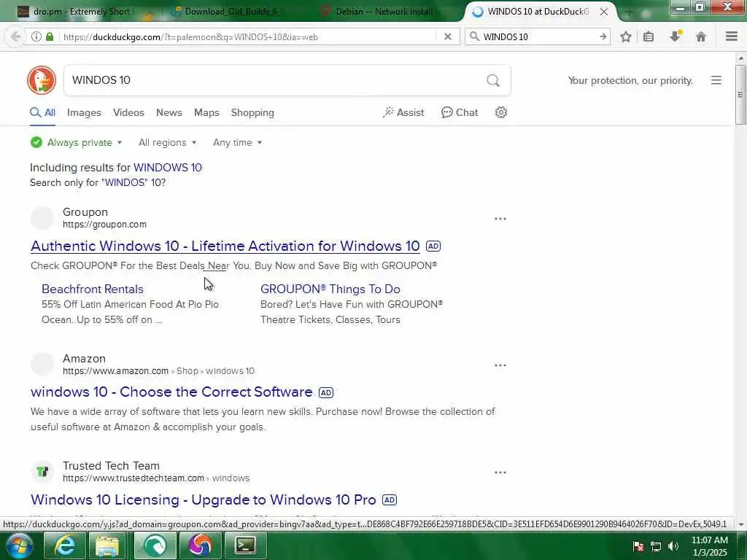The width and height of the screenshot is (747, 560).
Task: Search only for "WINDOS" 10 link
Action: pos(133,182)
